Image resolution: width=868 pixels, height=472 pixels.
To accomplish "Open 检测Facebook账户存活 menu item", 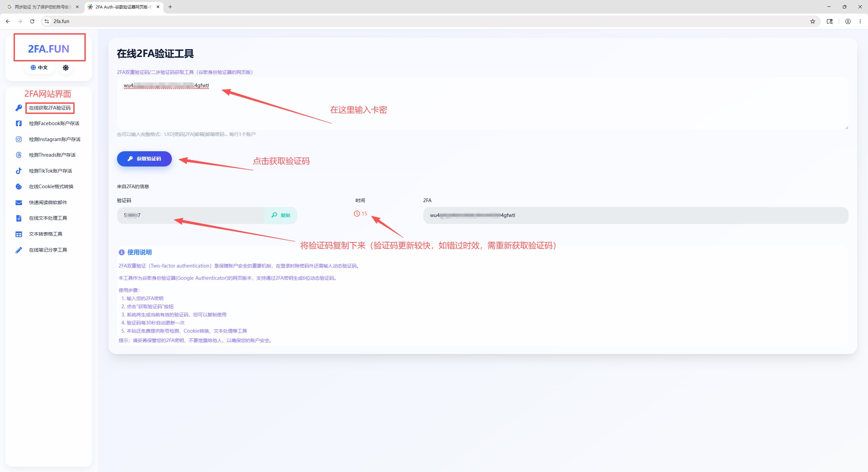I will click(x=54, y=123).
